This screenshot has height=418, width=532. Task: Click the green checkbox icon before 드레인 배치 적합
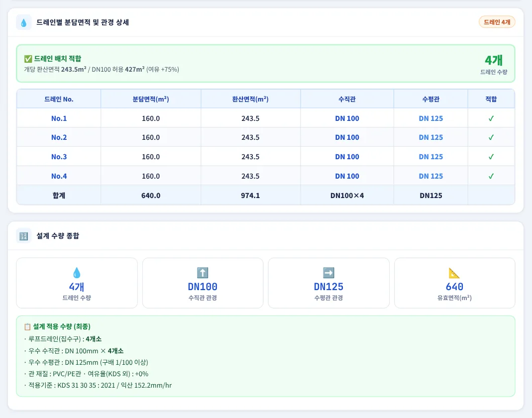pyautogui.click(x=28, y=59)
